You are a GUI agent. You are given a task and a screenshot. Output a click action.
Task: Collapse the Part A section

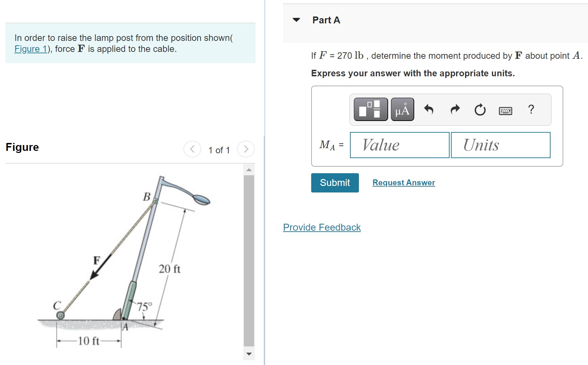coord(296,20)
